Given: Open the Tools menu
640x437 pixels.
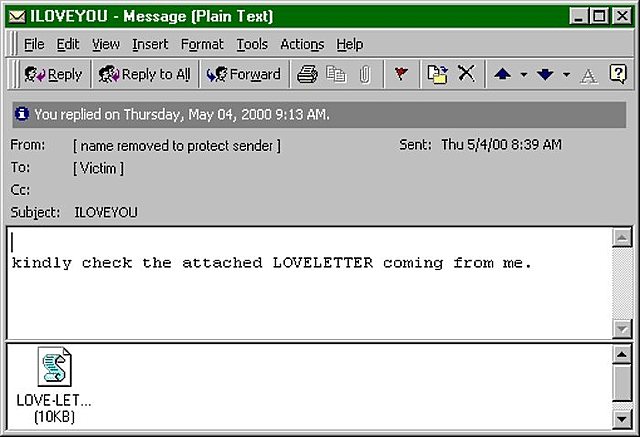Looking at the screenshot, I should (x=252, y=44).
